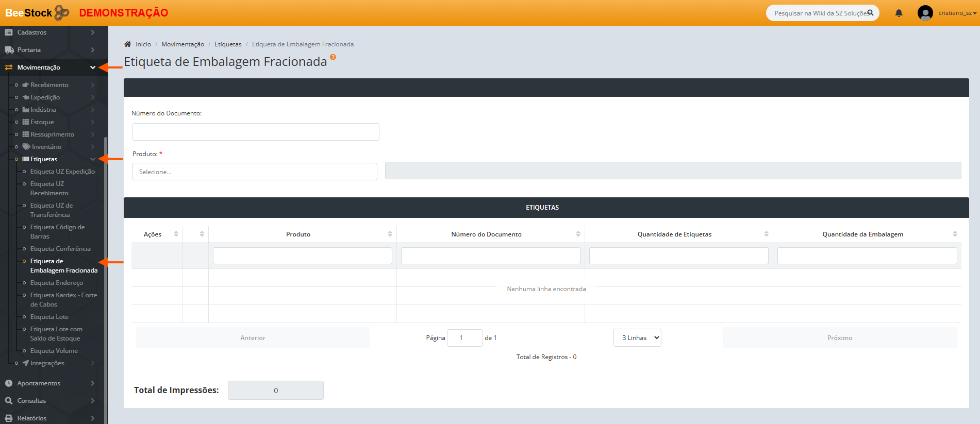The image size is (980, 424).
Task: Click the Próximo pagination button
Action: [839, 338]
